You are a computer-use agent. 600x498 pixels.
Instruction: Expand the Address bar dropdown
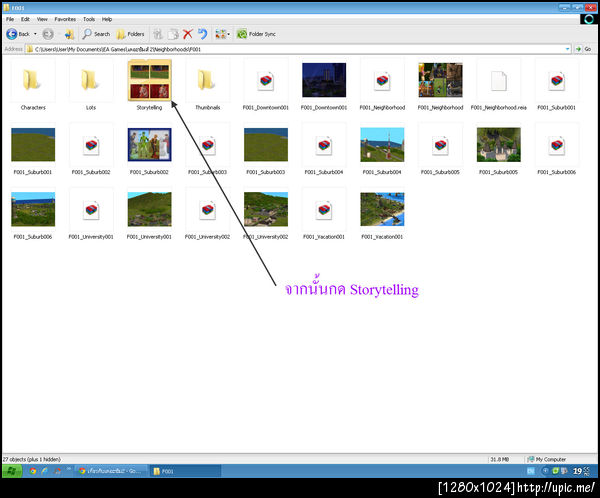coord(567,49)
